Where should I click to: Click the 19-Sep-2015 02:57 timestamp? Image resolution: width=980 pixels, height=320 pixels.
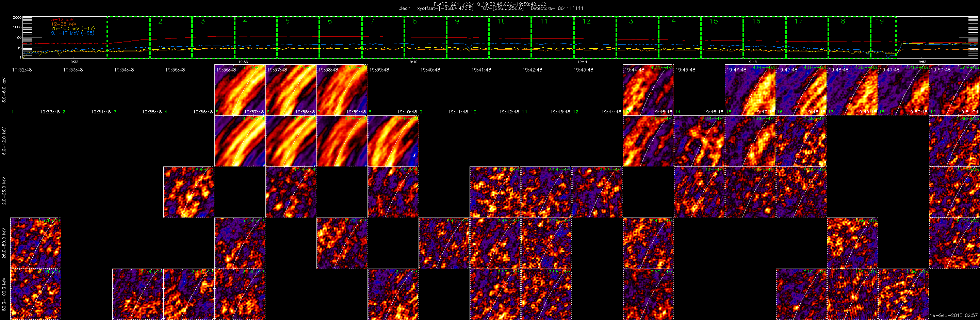click(953, 316)
